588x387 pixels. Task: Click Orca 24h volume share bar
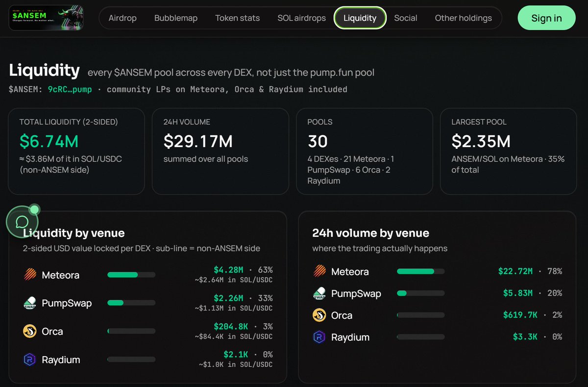pyautogui.click(x=420, y=315)
